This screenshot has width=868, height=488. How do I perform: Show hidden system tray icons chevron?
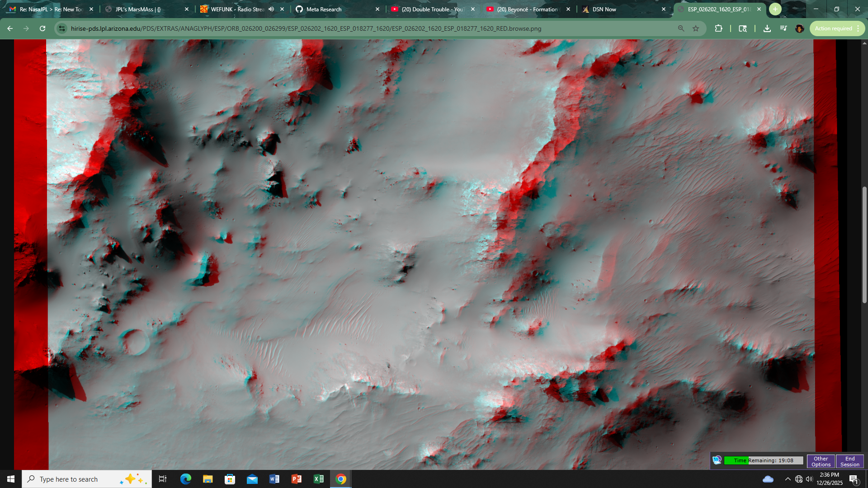coord(788,479)
